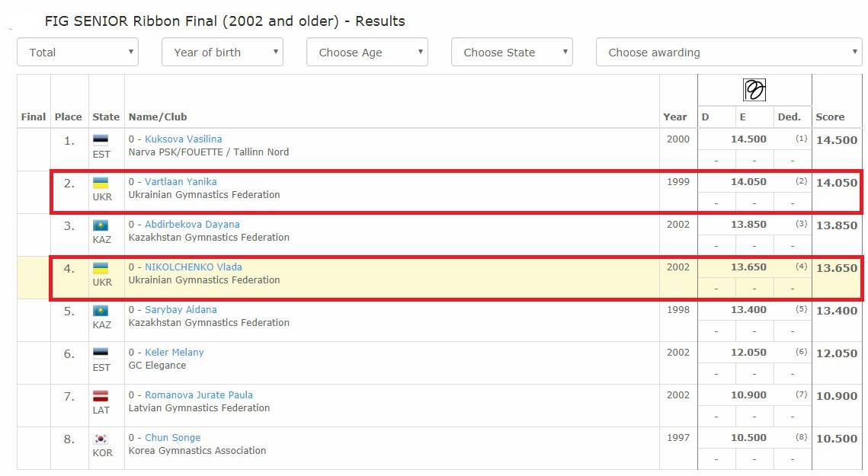Expand the Choose awarding dropdown
The image size is (868, 476).
point(729,53)
